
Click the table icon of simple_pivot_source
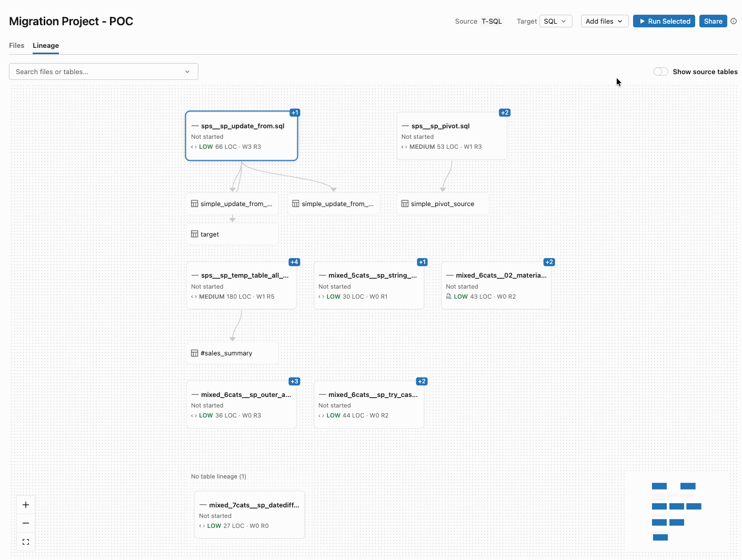pos(405,203)
